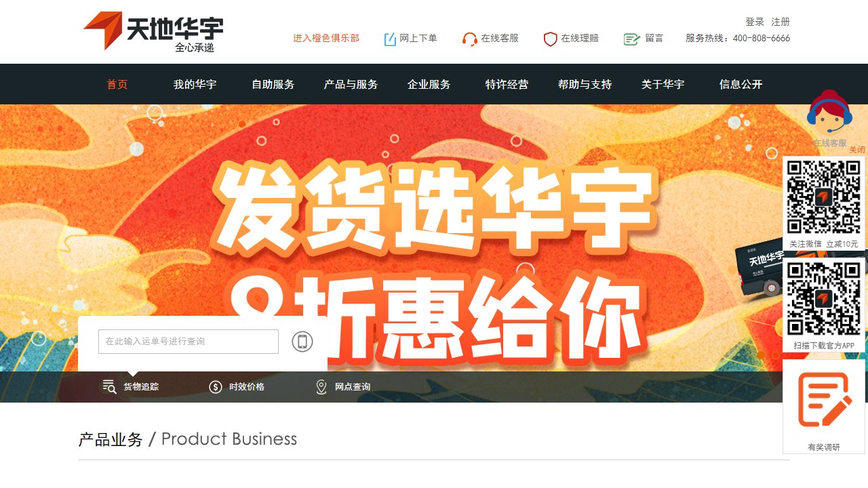Open the 信息公开 menu
Viewport: 868px width, 488px height.
[741, 85]
